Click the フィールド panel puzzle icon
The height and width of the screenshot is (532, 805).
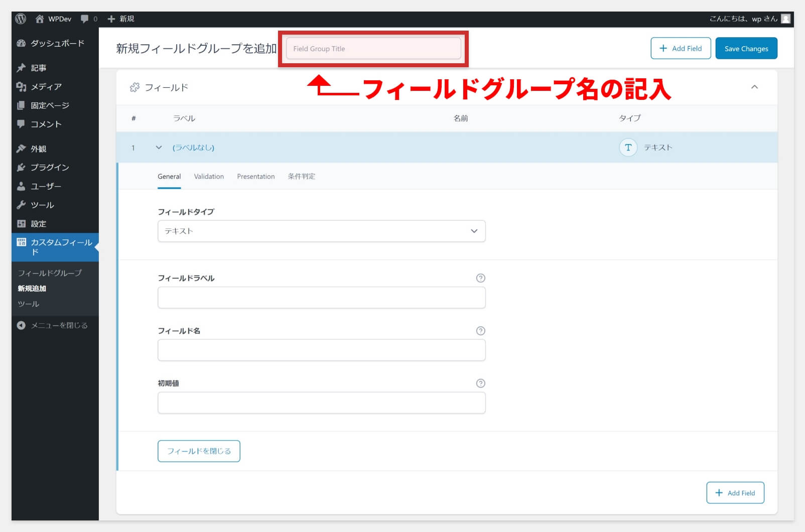click(x=135, y=87)
